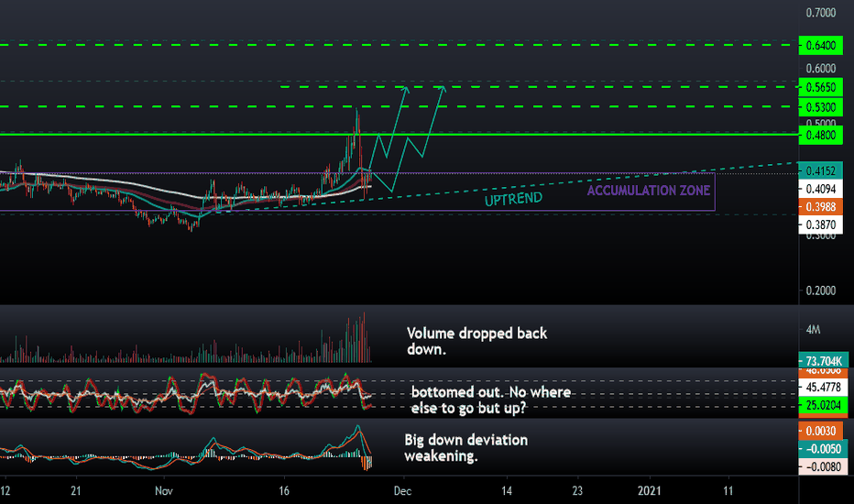The width and height of the screenshot is (854, 504).
Task: Click the 23 date on time axis
Action: [577, 491]
